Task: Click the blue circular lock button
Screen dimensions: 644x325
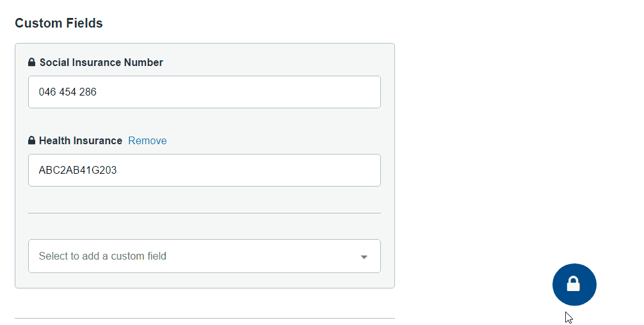Action: pos(574,285)
